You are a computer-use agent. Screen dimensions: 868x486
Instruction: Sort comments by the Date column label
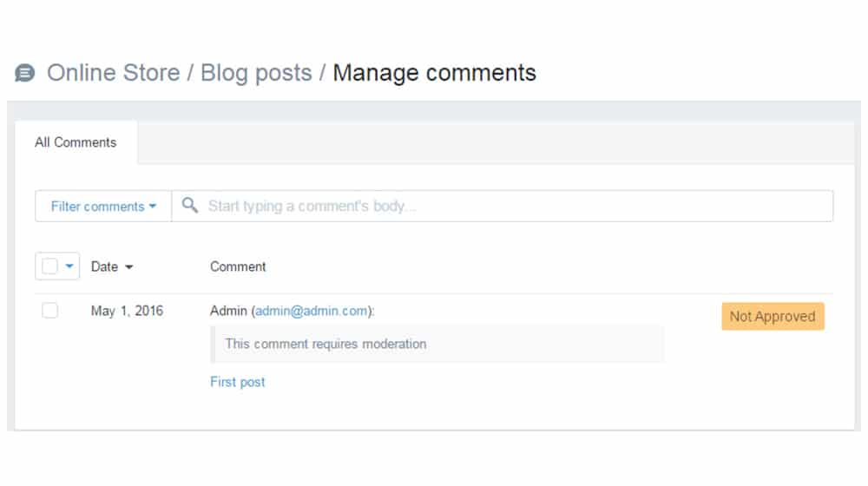(x=105, y=266)
